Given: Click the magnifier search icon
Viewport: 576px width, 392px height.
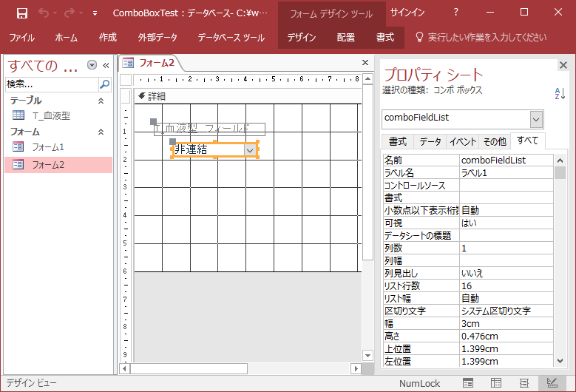Looking at the screenshot, I should tap(105, 84).
